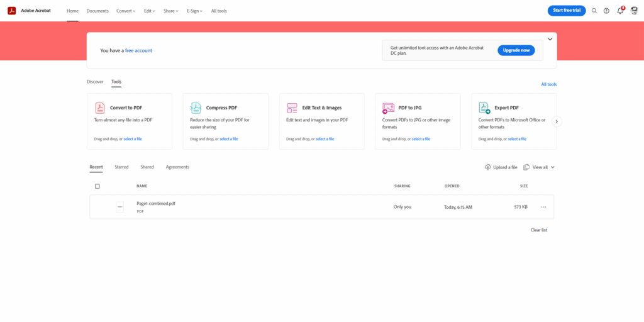Switch to the Shared tab

tap(147, 167)
